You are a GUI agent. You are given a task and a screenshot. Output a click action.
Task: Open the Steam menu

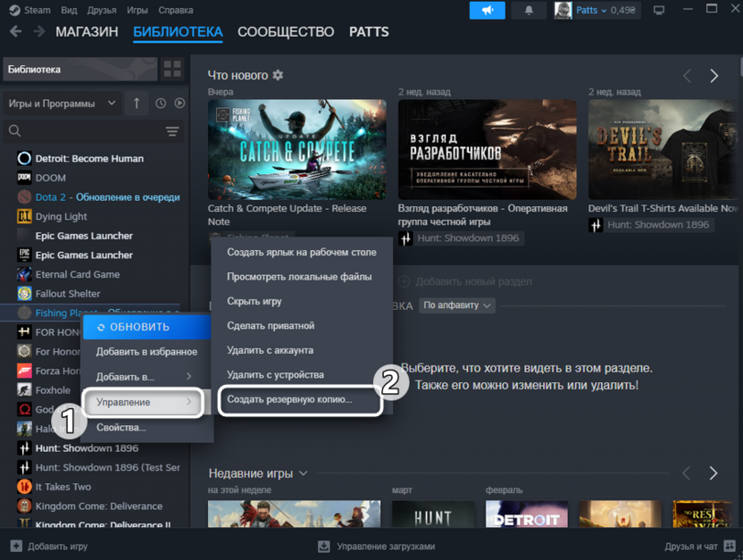pos(37,10)
